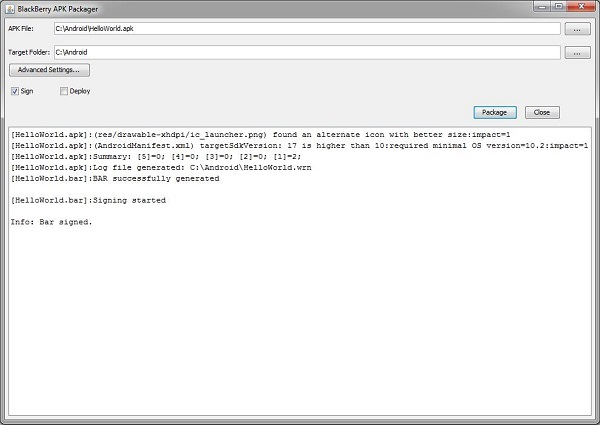
Task: Open browse dialog for Target Folder
Action: (x=577, y=53)
